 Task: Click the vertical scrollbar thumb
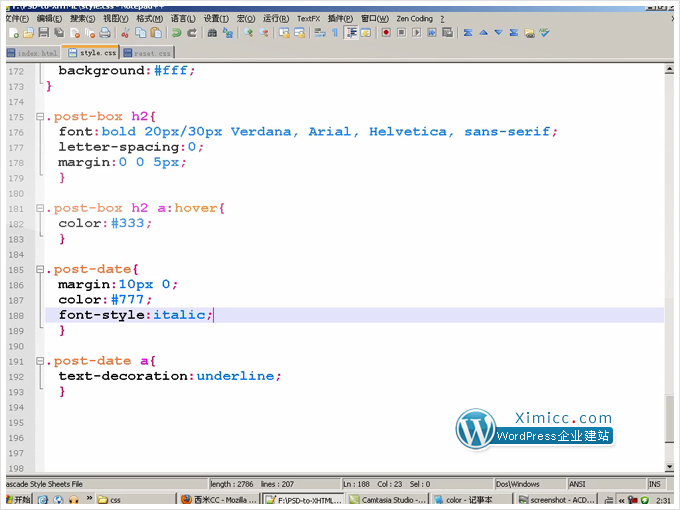pyautogui.click(x=669, y=418)
